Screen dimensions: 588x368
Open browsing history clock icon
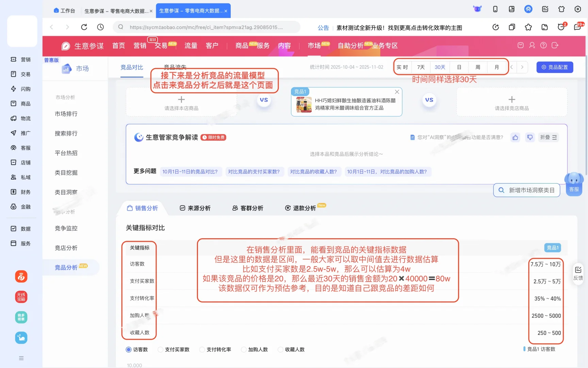tap(100, 27)
